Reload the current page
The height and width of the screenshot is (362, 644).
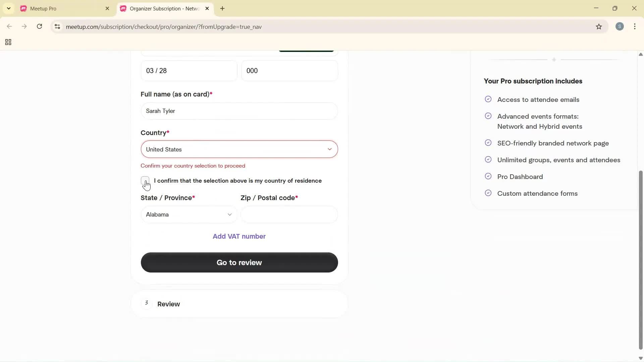click(40, 26)
